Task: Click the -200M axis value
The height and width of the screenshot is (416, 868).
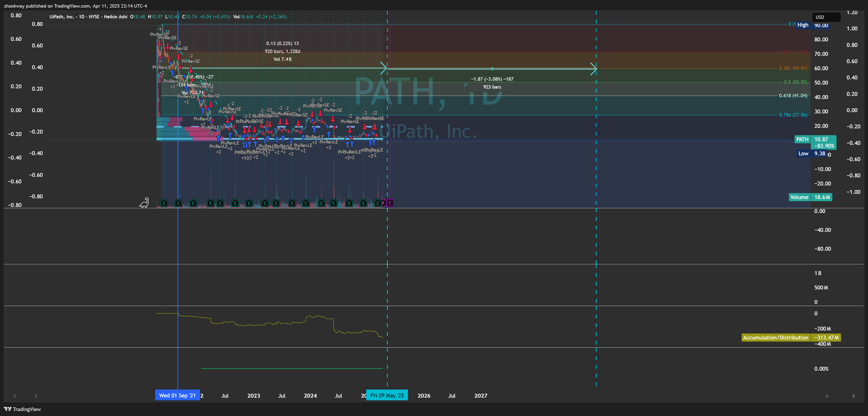Action: pos(822,329)
